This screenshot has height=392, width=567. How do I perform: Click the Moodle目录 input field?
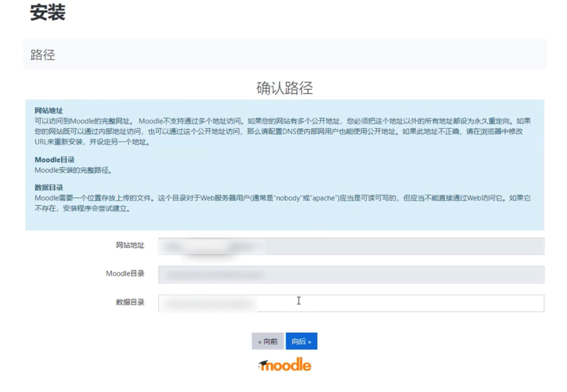[351, 275]
